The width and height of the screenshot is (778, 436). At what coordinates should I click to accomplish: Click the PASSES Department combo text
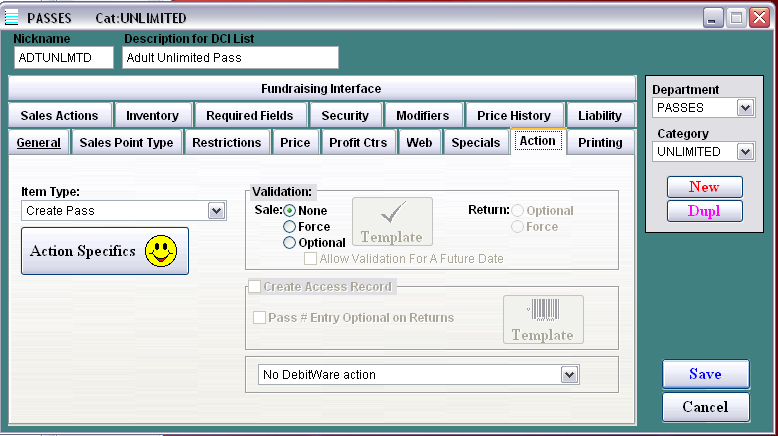coord(680,108)
